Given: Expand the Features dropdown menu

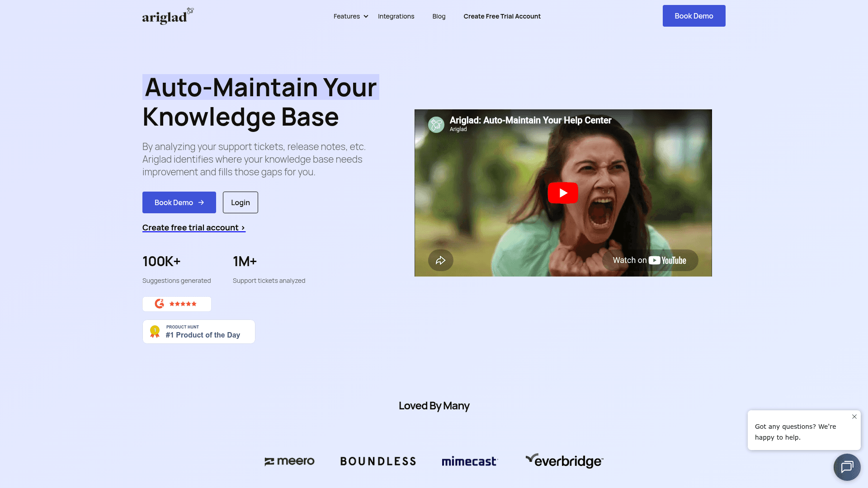Looking at the screenshot, I should click(x=351, y=16).
